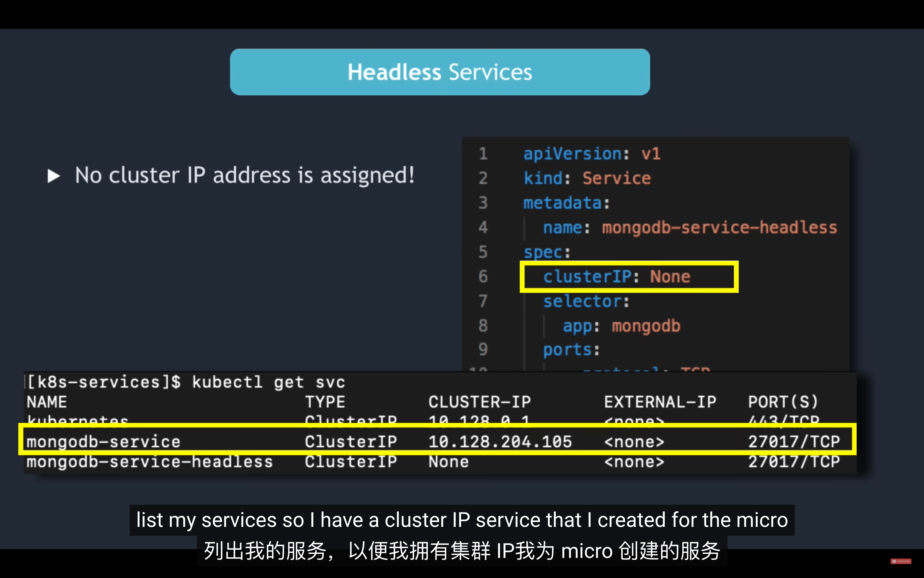
Task: Click the 'NAME' column header in terminal
Action: coord(47,402)
